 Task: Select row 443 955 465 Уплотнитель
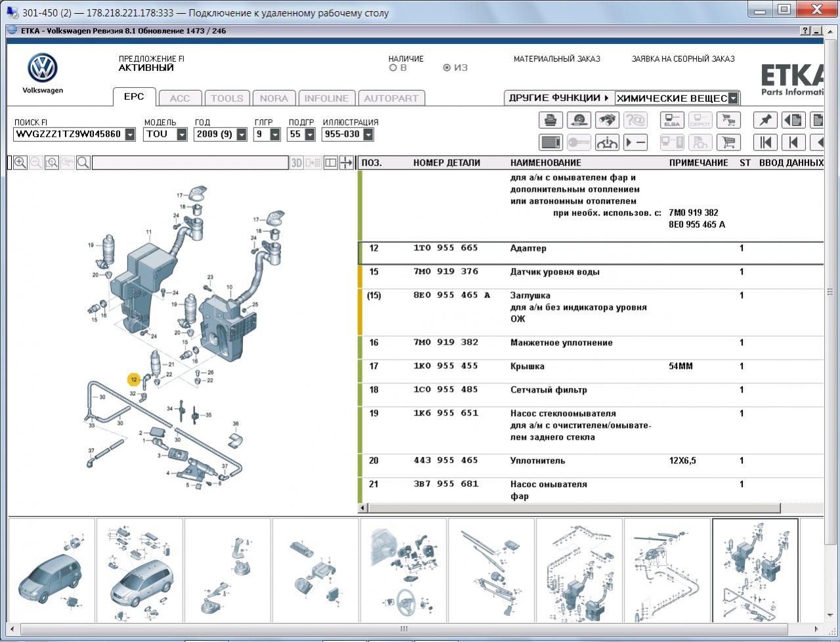[x=590, y=465]
